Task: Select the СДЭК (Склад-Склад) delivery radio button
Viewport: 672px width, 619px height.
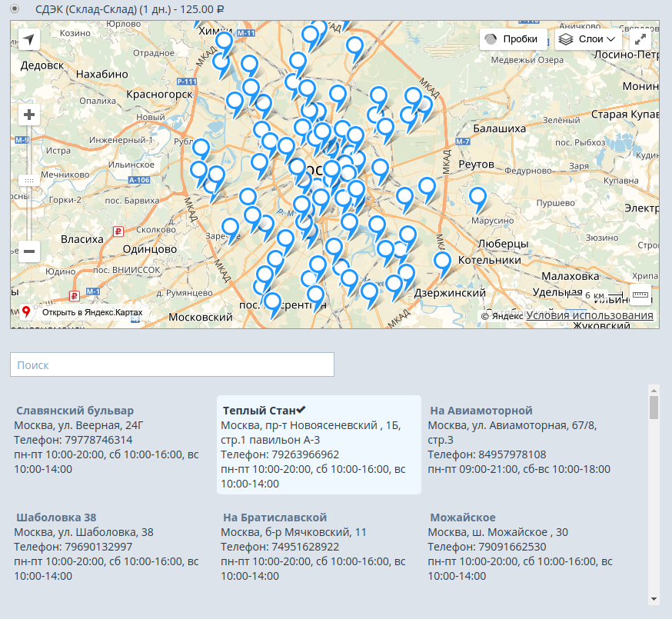Action: pyautogui.click(x=15, y=9)
